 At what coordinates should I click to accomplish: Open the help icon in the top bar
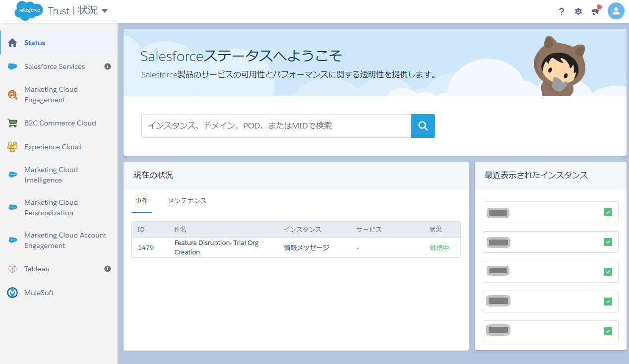pos(561,11)
